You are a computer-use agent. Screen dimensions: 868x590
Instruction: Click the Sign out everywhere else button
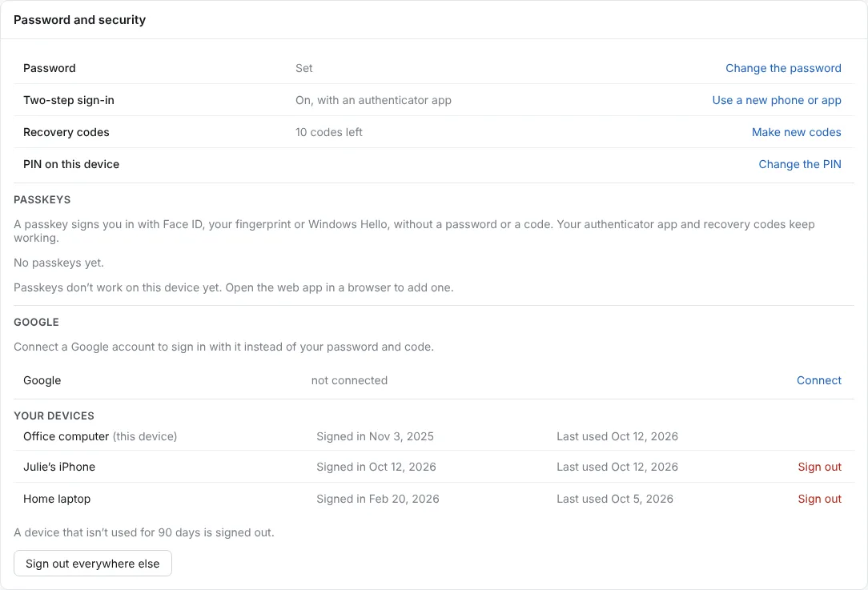[92, 564]
